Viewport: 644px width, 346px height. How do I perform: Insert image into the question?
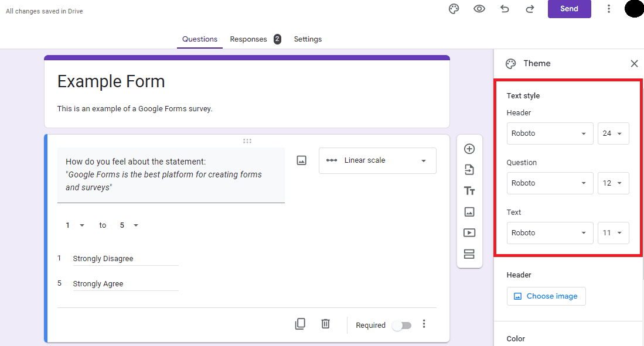(x=301, y=160)
